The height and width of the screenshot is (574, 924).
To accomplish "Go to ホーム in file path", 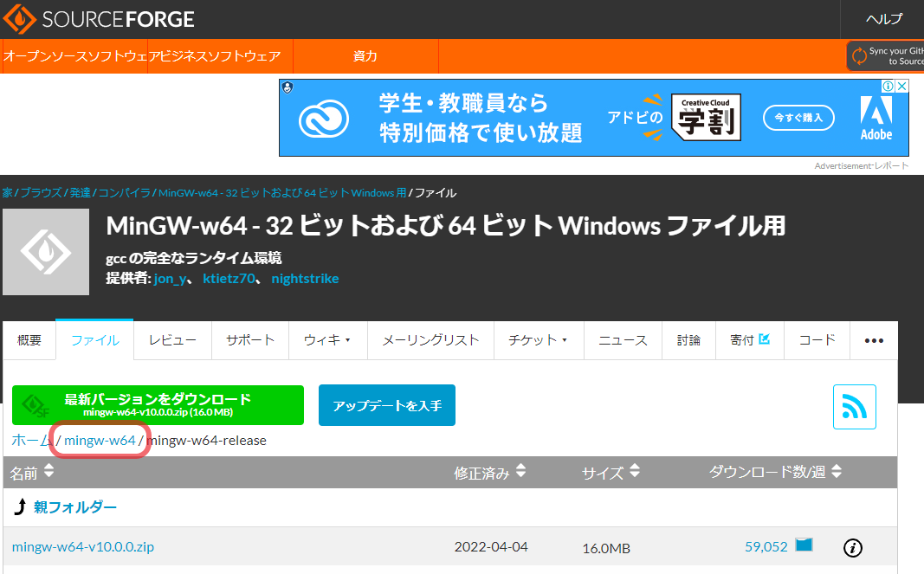I will [32, 440].
